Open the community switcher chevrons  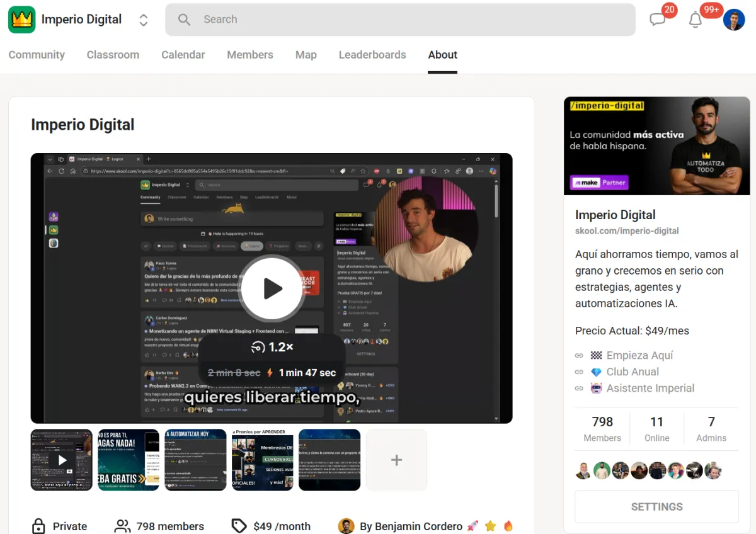pos(144,20)
